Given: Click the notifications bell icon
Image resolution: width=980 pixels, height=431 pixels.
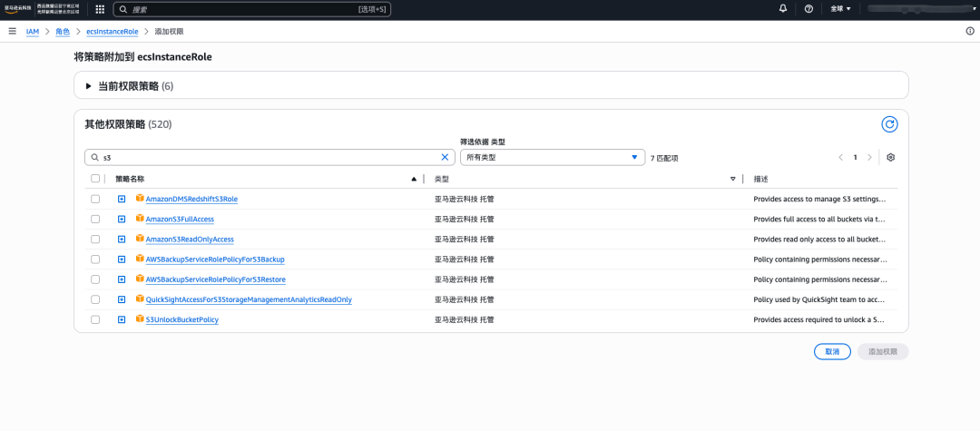Looking at the screenshot, I should click(x=783, y=9).
